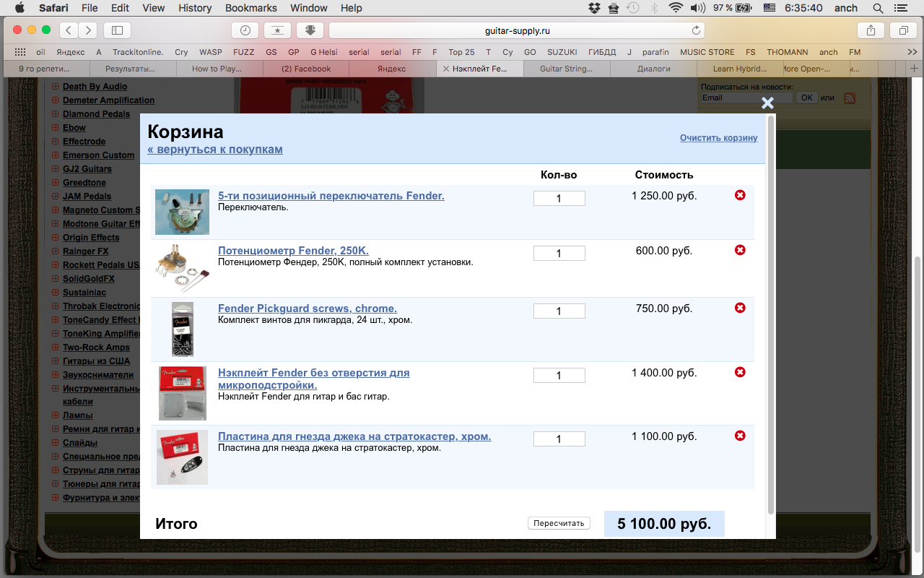
Task: Click the RSS feed icon beside the OK button
Action: click(x=850, y=98)
